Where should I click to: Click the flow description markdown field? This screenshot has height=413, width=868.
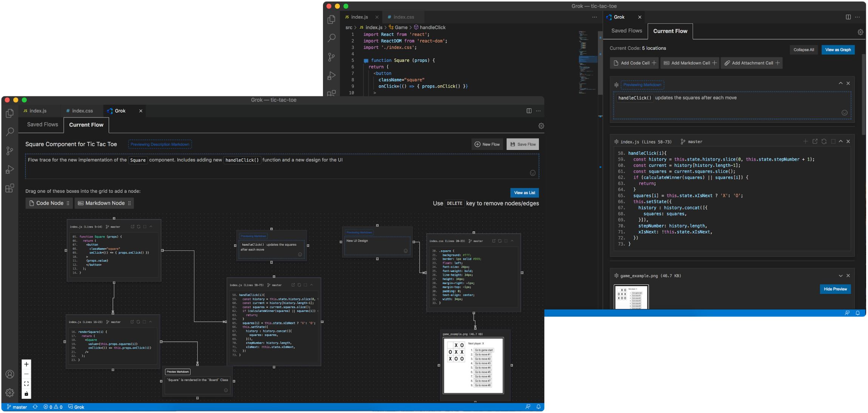pos(282,166)
